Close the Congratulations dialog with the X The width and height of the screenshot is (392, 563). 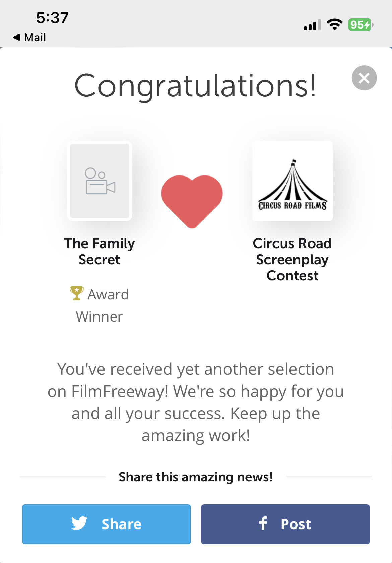[x=364, y=78]
